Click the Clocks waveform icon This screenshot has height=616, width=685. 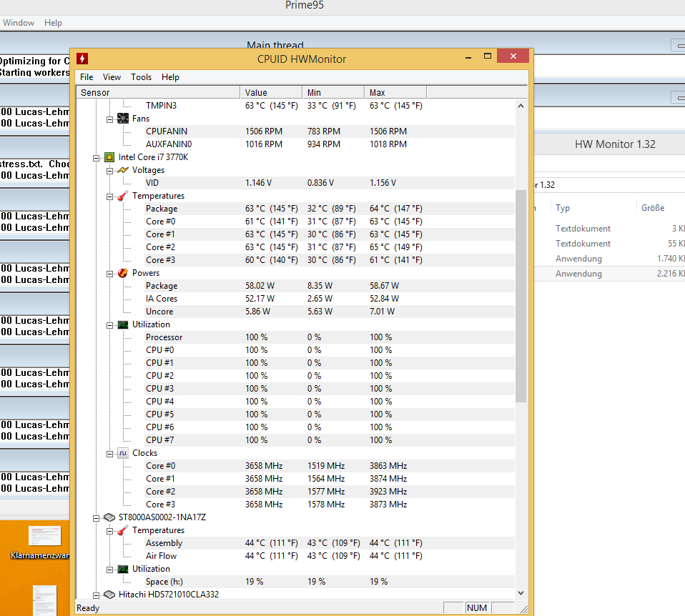(123, 453)
